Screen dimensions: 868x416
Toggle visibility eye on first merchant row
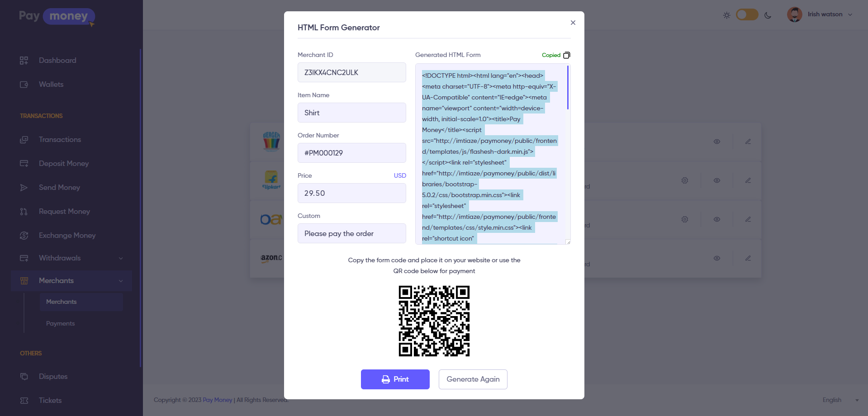(717, 142)
